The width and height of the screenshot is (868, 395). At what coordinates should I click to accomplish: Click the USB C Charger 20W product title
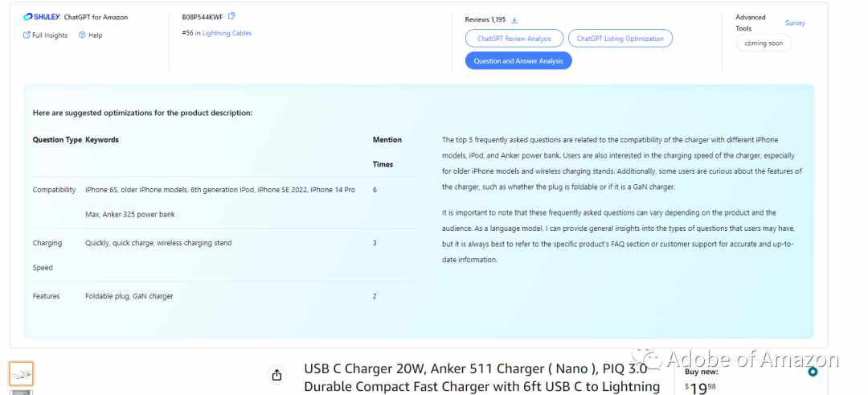point(481,378)
